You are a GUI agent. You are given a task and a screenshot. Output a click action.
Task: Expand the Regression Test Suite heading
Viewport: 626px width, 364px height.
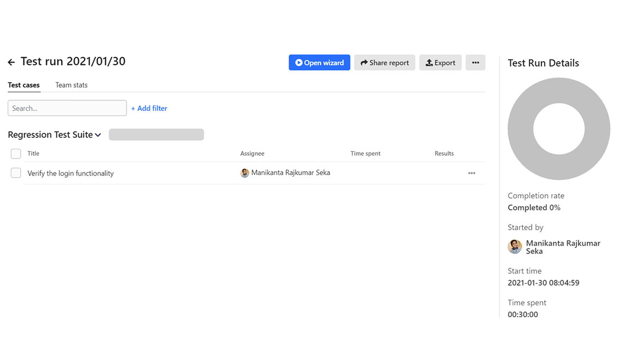pyautogui.click(x=50, y=135)
